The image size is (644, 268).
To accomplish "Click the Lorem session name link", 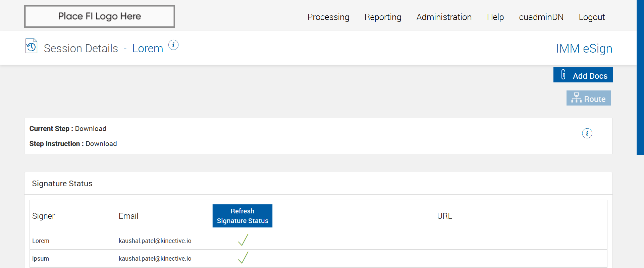I will 148,49.
